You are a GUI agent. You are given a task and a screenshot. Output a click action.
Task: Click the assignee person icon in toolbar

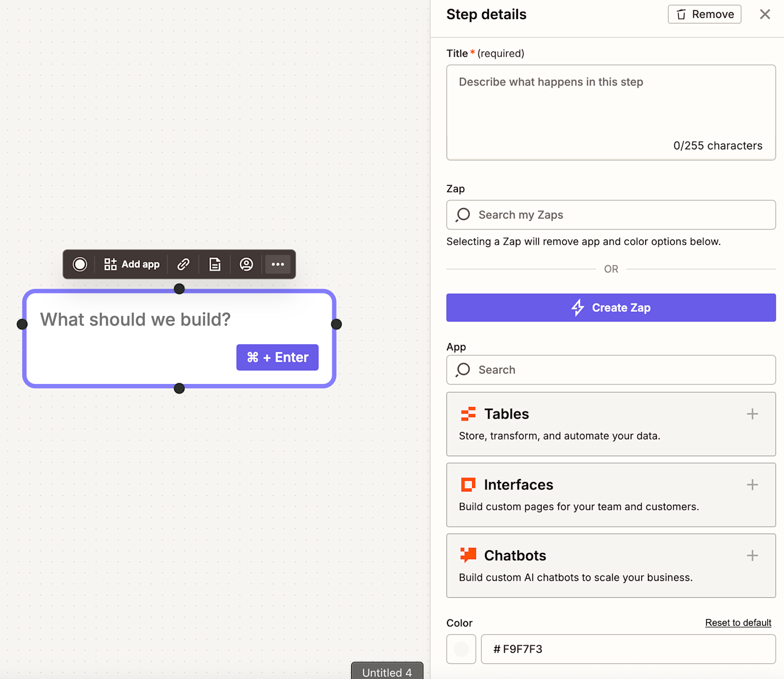click(x=246, y=264)
